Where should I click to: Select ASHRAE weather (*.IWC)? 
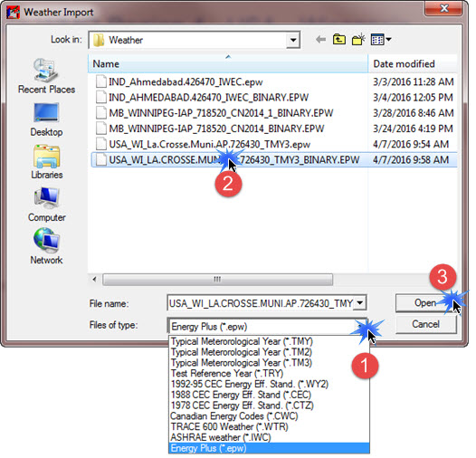(x=269, y=437)
